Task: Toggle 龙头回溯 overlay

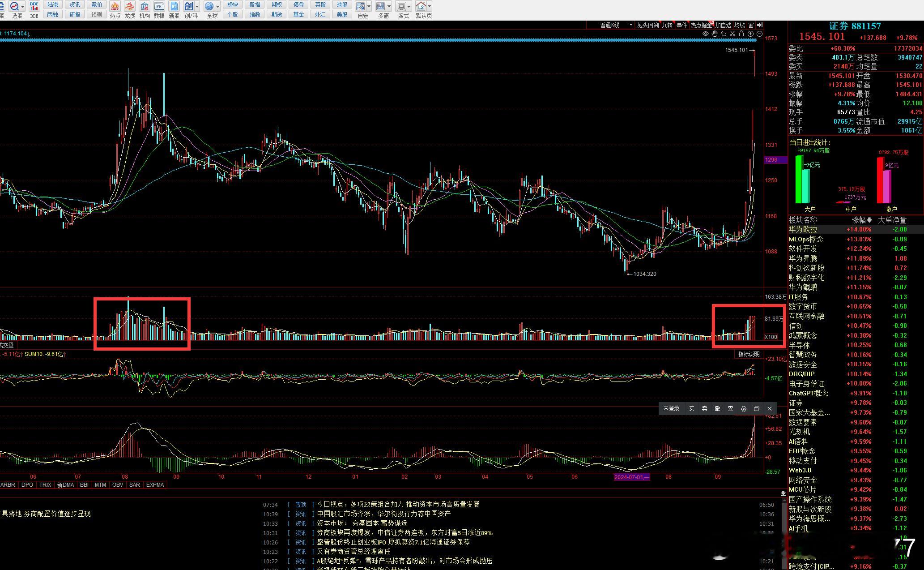Action: 647,25
